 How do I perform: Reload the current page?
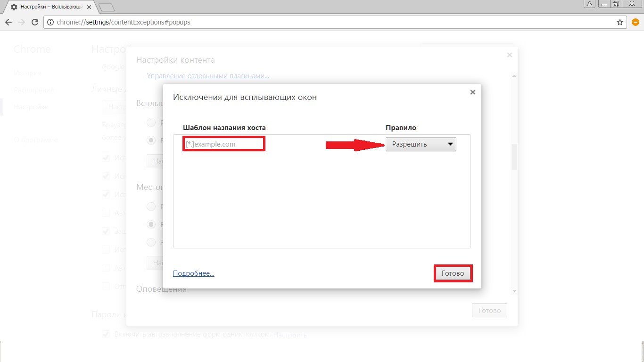[35, 22]
